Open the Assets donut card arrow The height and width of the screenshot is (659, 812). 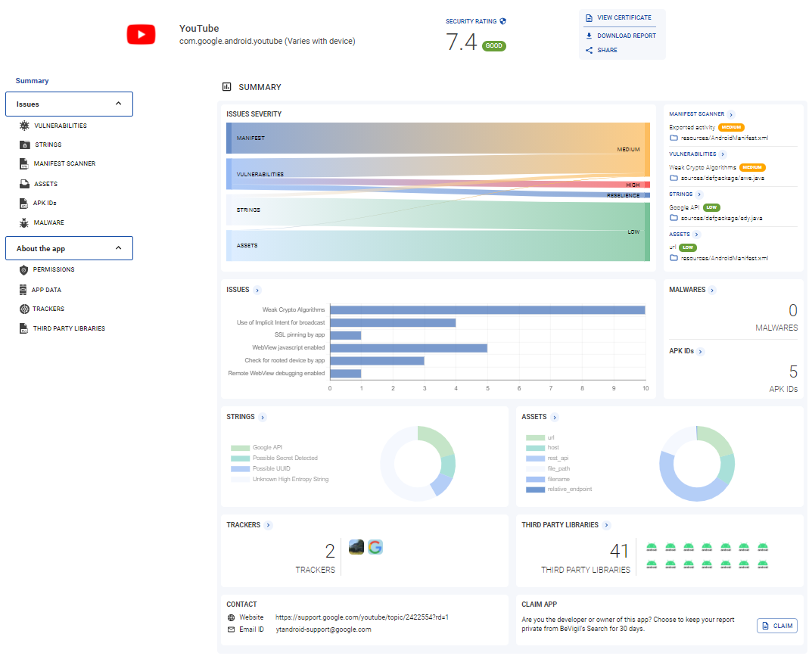(x=555, y=417)
